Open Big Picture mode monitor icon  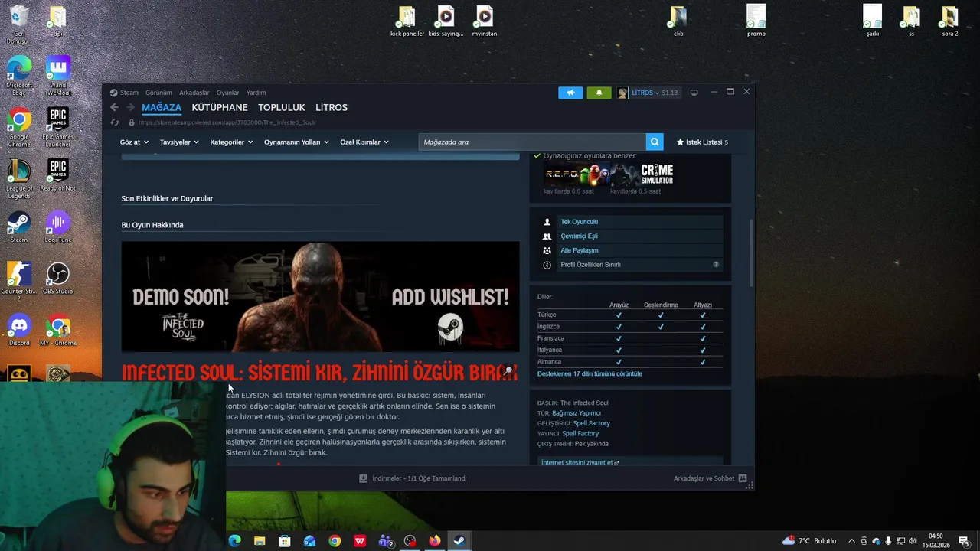coord(694,93)
